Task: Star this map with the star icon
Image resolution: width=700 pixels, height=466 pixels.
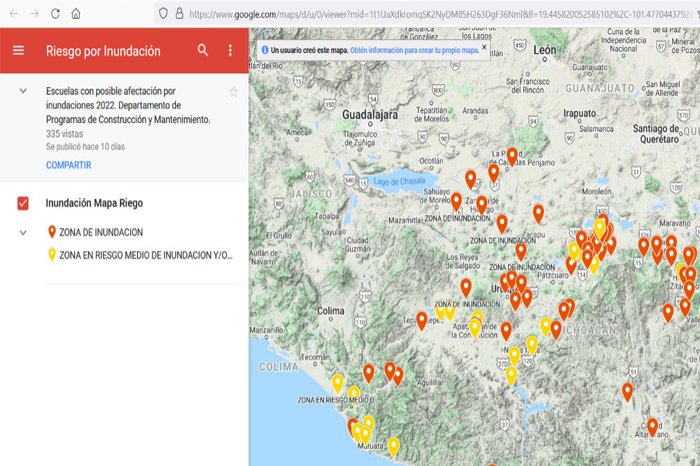Action: coord(233,92)
